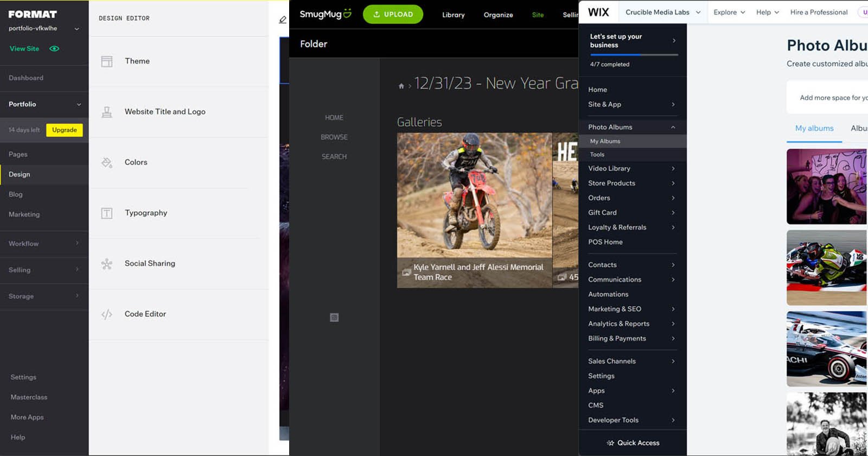Open the Explore dropdown in Wix
Image resolution: width=868 pixels, height=456 pixels.
(729, 12)
